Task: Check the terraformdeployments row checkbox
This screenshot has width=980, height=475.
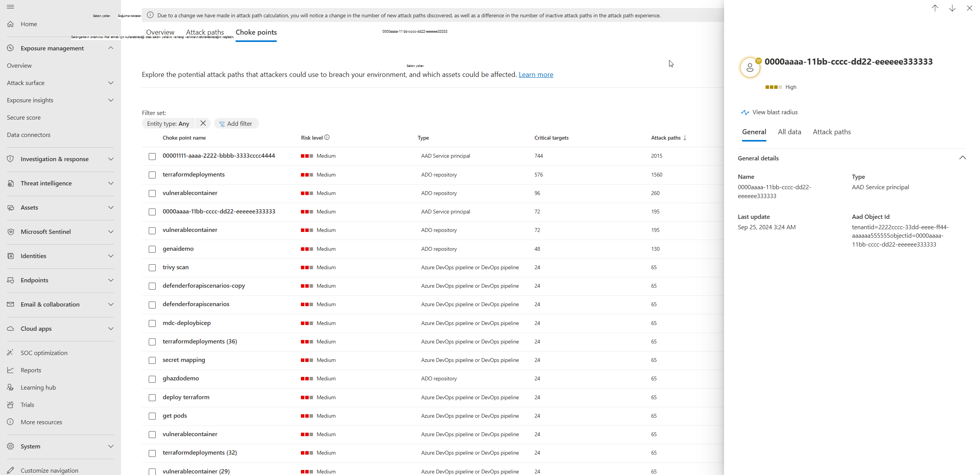Action: pos(152,175)
